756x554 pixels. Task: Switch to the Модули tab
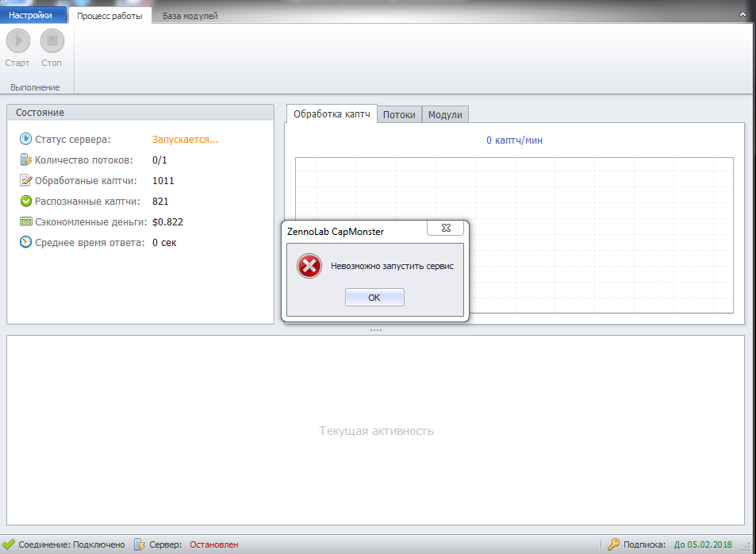(x=445, y=115)
